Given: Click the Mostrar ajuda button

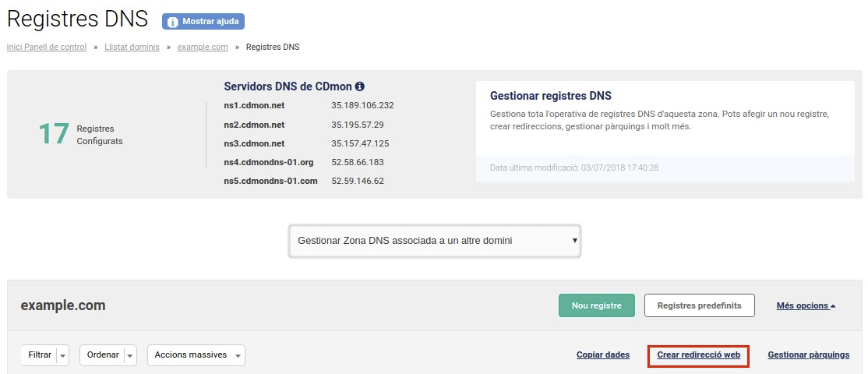Looking at the screenshot, I should pos(203,22).
